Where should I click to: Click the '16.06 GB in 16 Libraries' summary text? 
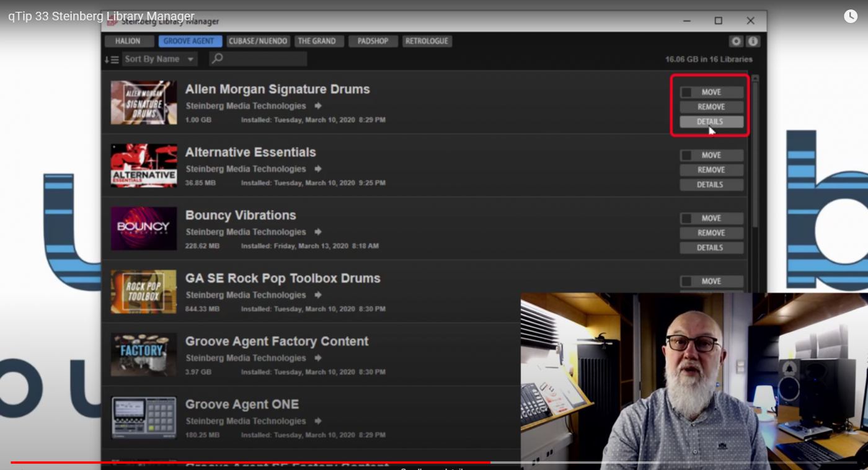pos(709,60)
